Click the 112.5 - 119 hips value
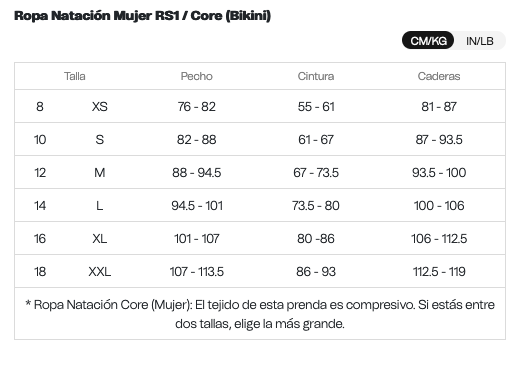Image resolution: width=521 pixels, height=367 pixels. coord(439,271)
